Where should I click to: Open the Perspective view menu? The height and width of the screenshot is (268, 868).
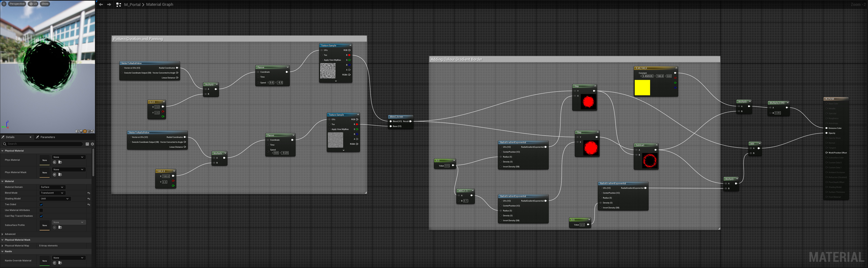click(17, 4)
